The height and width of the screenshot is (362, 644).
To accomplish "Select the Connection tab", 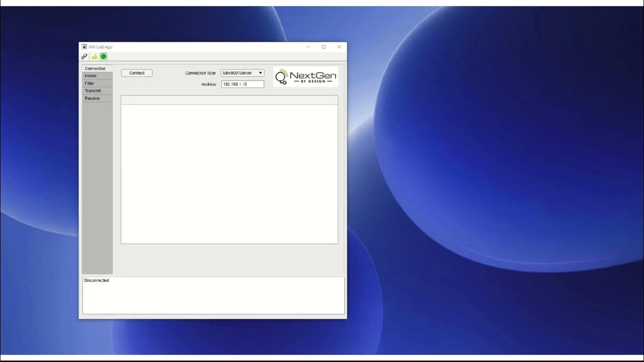I will click(x=97, y=68).
